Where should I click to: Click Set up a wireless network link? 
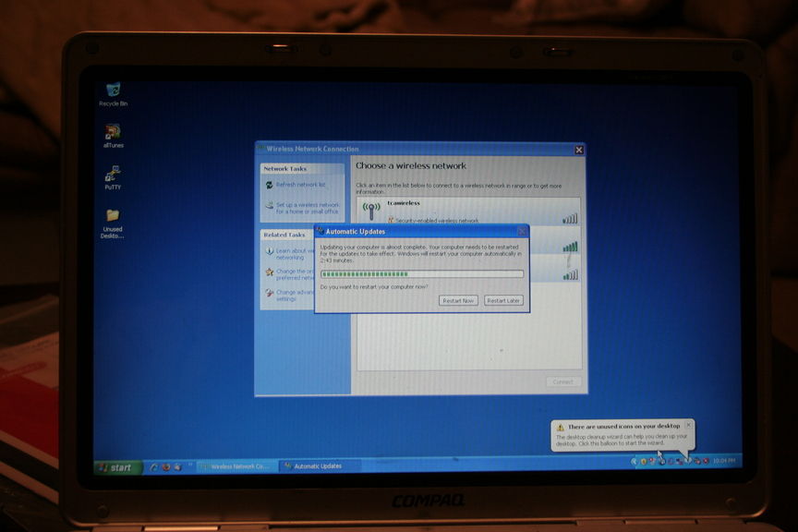pos(307,208)
